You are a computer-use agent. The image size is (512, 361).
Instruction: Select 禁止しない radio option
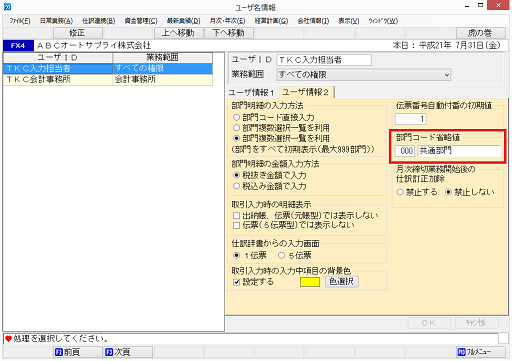pos(448,192)
